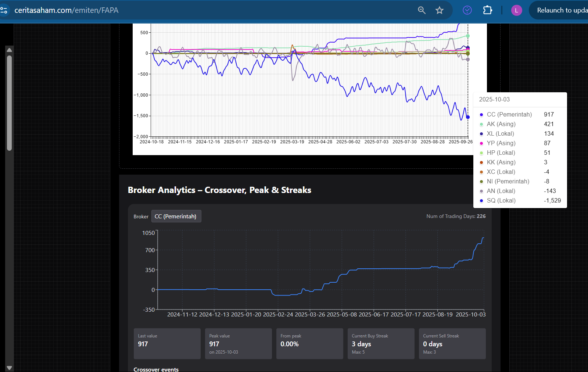
Task: Click the Peak value card showing 917
Action: click(x=238, y=344)
